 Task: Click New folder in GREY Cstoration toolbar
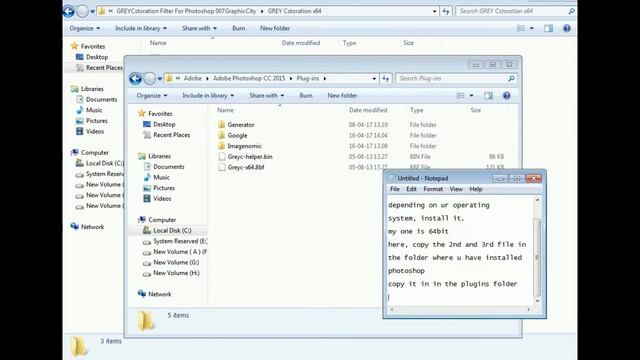point(275,28)
